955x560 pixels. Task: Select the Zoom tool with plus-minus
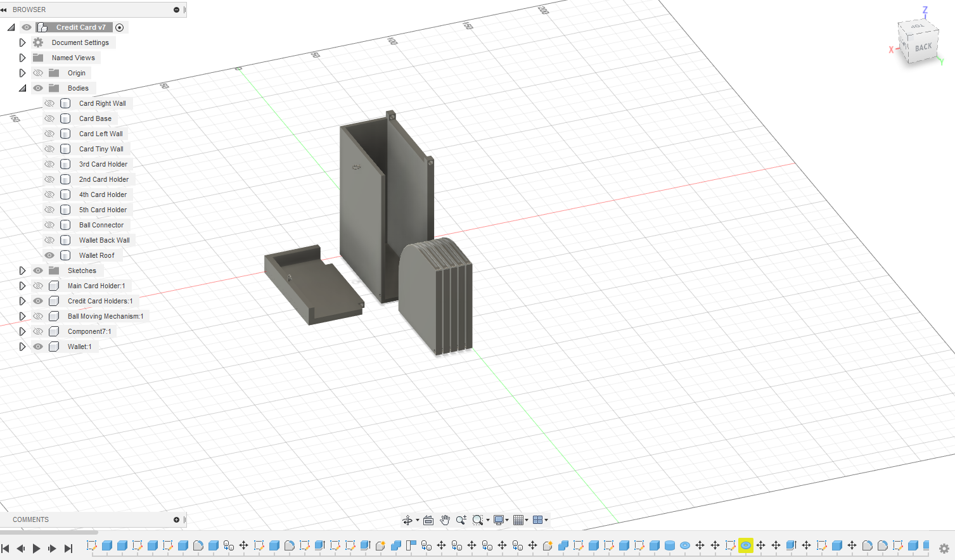[x=461, y=520]
